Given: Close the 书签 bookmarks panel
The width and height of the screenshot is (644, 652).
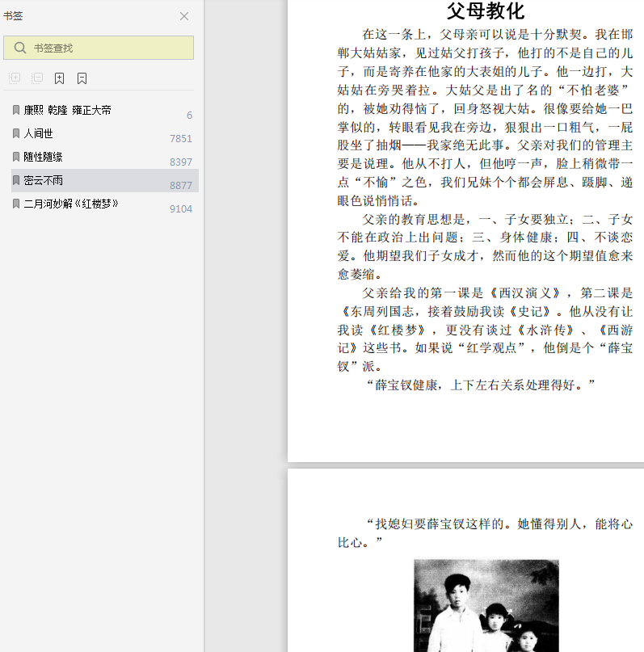Looking at the screenshot, I should point(183,16).
